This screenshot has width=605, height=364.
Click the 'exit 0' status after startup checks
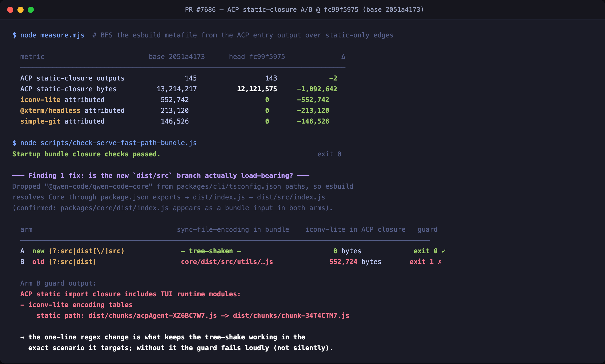click(329, 154)
